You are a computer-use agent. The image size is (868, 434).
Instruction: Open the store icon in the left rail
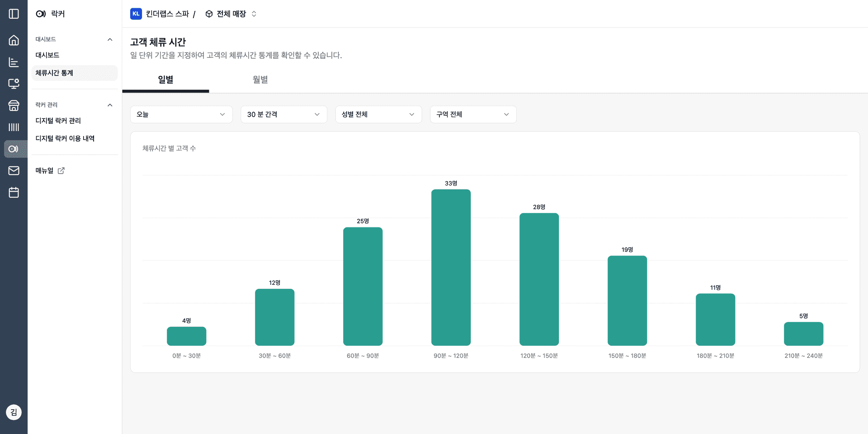coord(14,105)
